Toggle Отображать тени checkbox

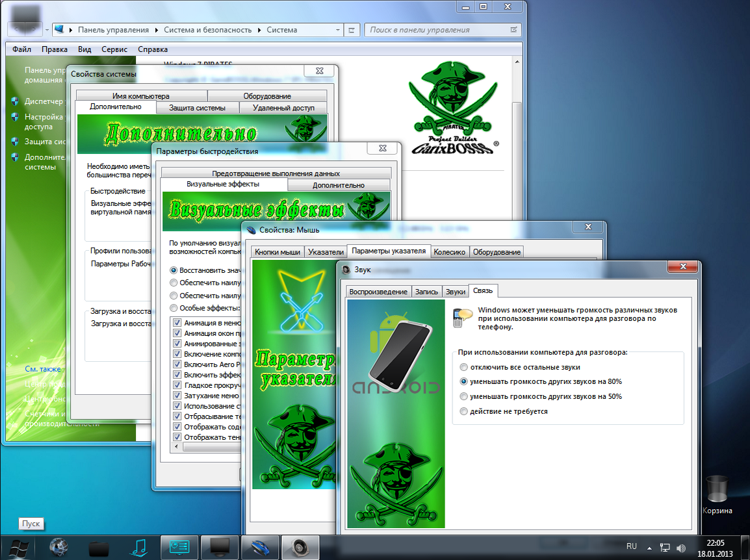point(177,437)
